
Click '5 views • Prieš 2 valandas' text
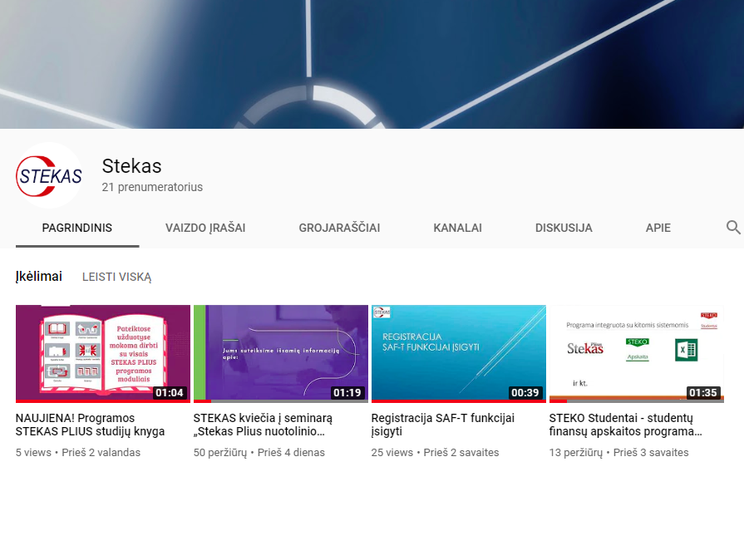point(78,452)
